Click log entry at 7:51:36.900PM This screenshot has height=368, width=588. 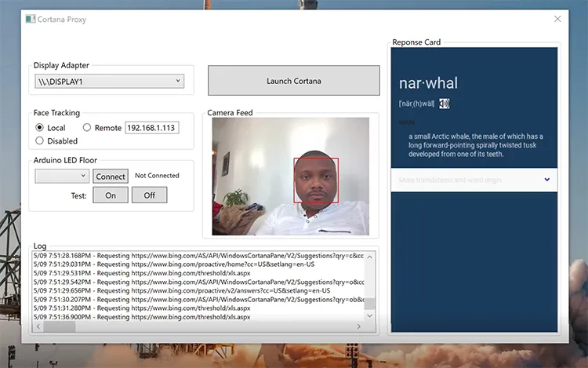[142, 317]
